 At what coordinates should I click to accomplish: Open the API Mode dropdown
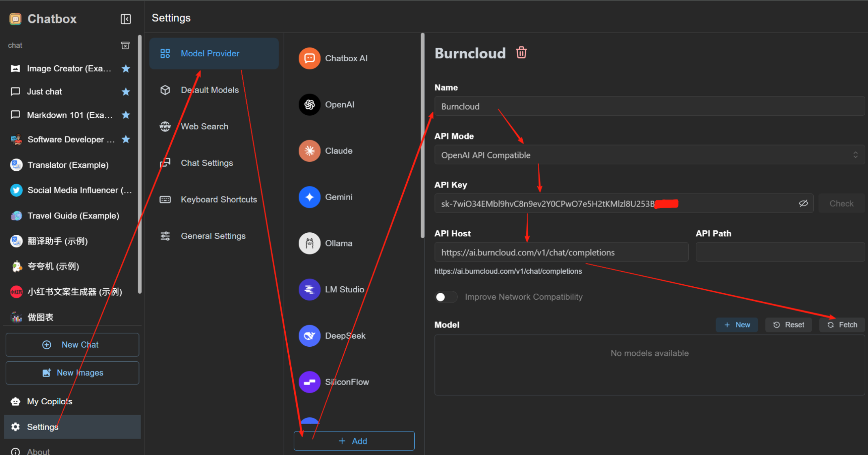[x=649, y=155]
